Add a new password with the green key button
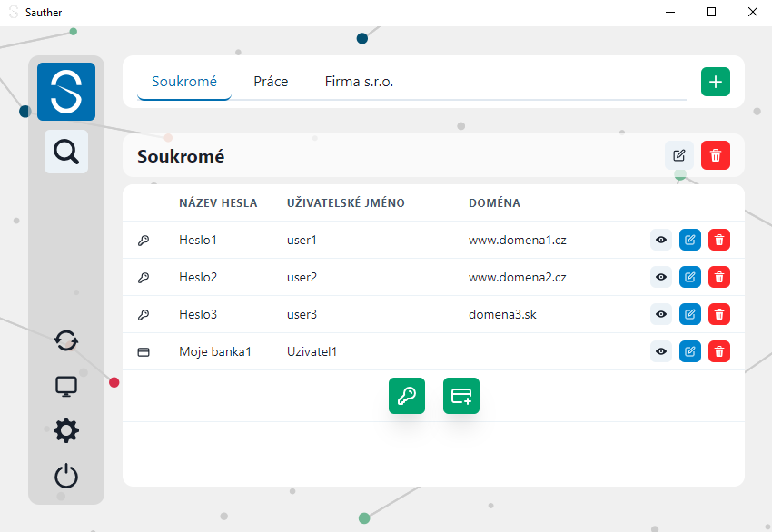The width and height of the screenshot is (772, 532). [x=406, y=396]
